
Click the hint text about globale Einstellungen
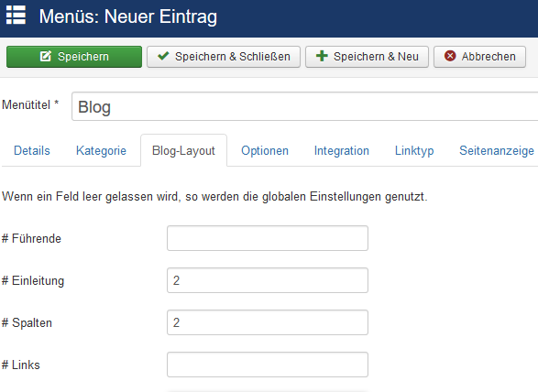click(214, 197)
